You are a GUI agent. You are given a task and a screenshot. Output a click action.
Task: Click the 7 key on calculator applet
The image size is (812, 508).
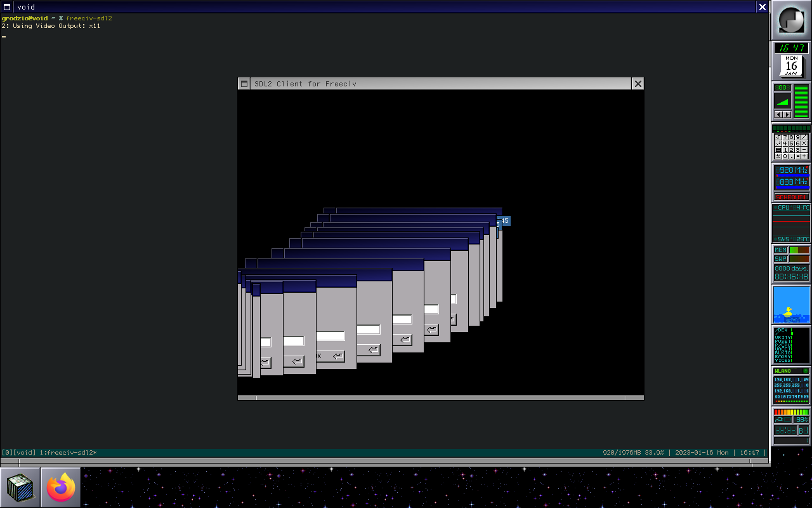click(x=785, y=137)
